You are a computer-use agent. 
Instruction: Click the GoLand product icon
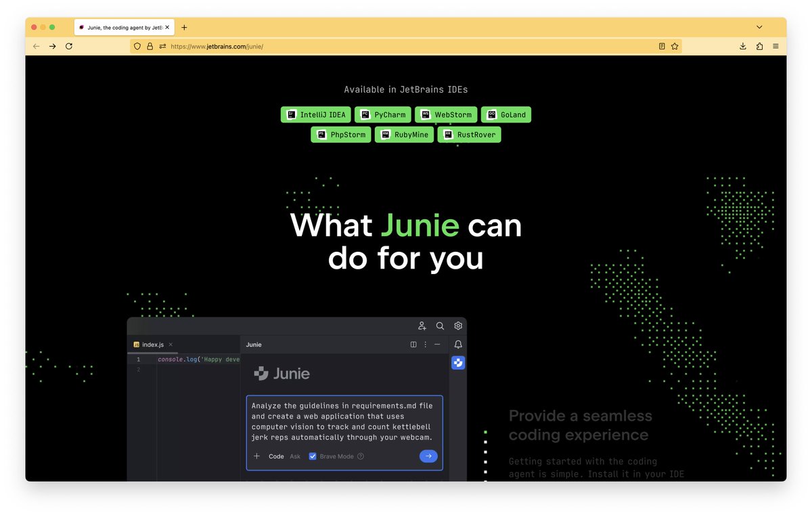click(492, 115)
